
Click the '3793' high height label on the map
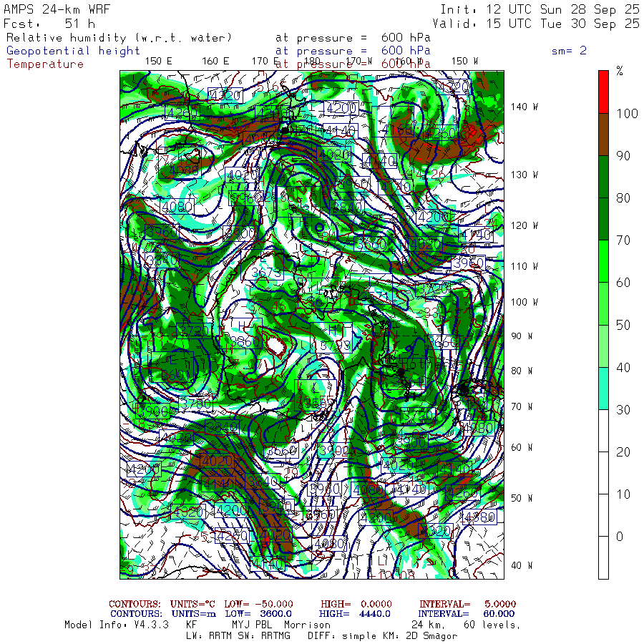tap(336, 346)
